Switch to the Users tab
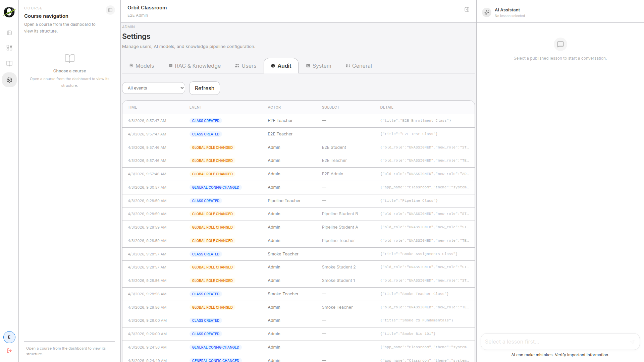The height and width of the screenshot is (362, 644). (246, 66)
